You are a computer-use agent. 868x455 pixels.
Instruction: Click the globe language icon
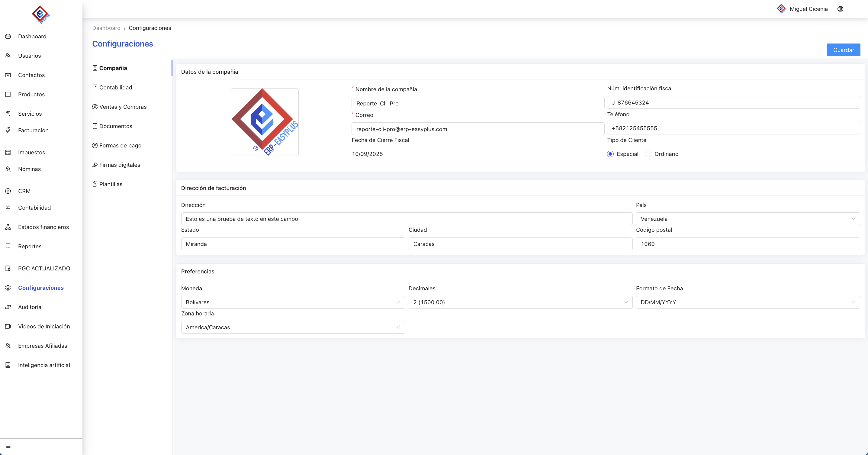click(840, 9)
